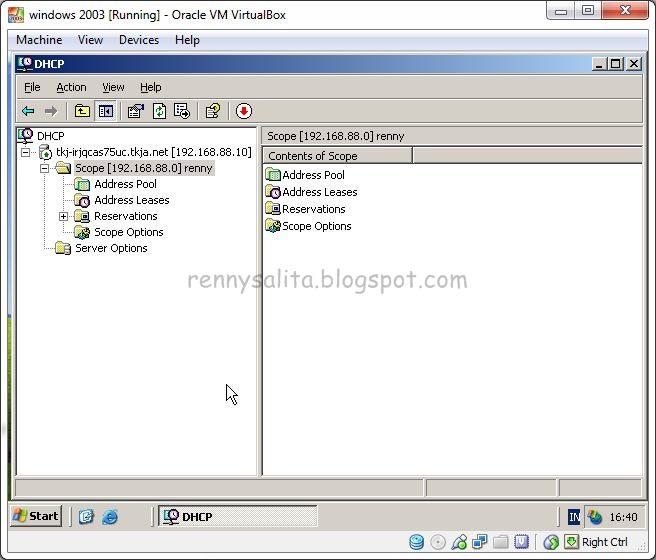Click the VirtualBox window title icon
Screen dimensions: 656x560
[16, 15]
